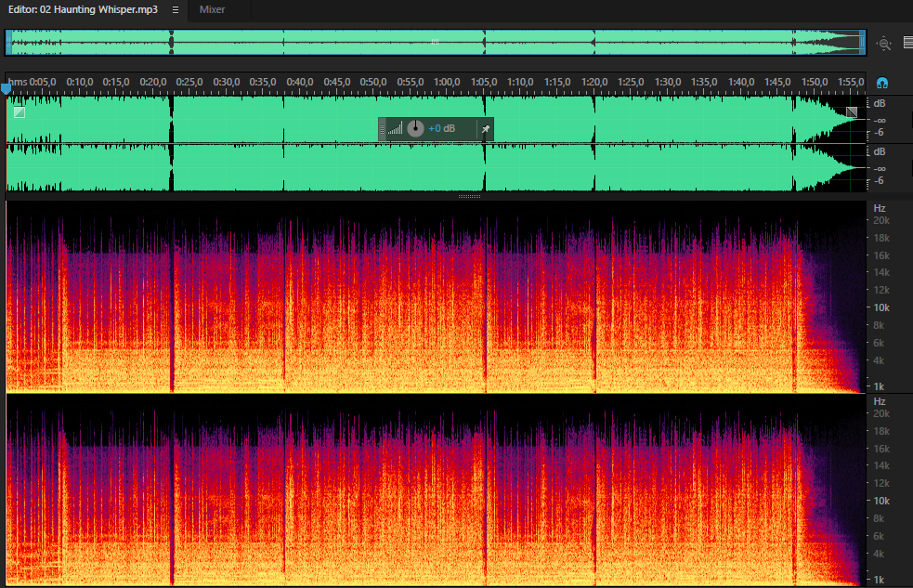The width and height of the screenshot is (913, 588).
Task: Click the zoom out full magnifier icon
Action: pos(884,43)
